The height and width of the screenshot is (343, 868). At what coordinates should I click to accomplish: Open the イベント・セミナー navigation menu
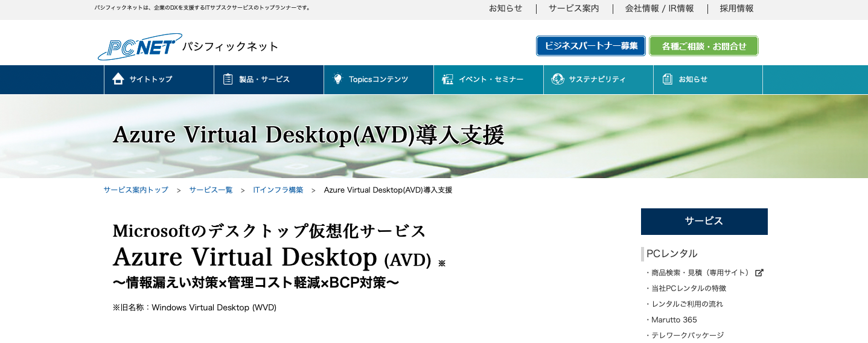click(488, 80)
